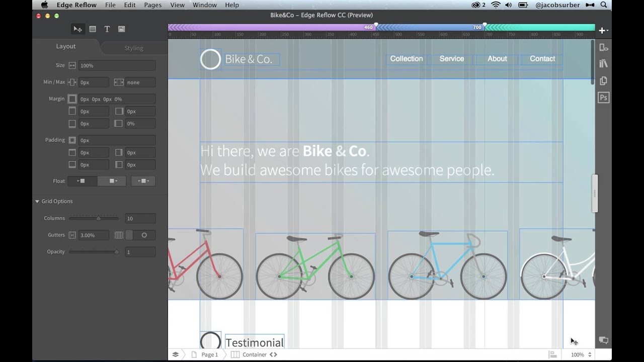Viewport: 644px width, 362px height.
Task: Select the Image tool
Action: [121, 29]
